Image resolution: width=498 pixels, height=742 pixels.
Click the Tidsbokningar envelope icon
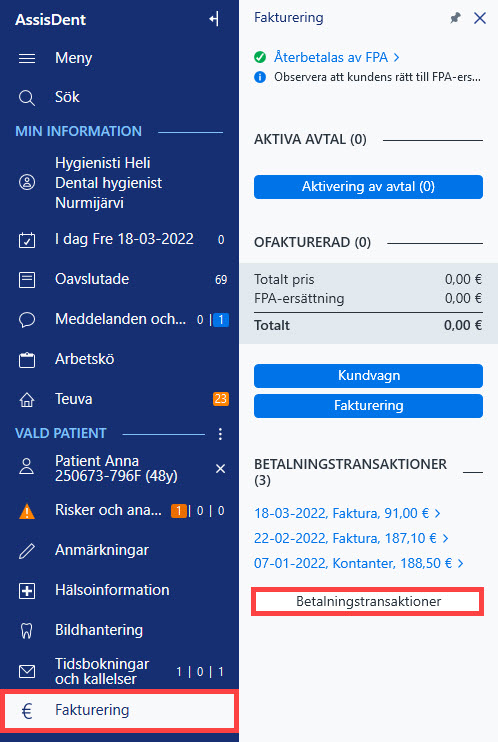pyautogui.click(x=27, y=671)
